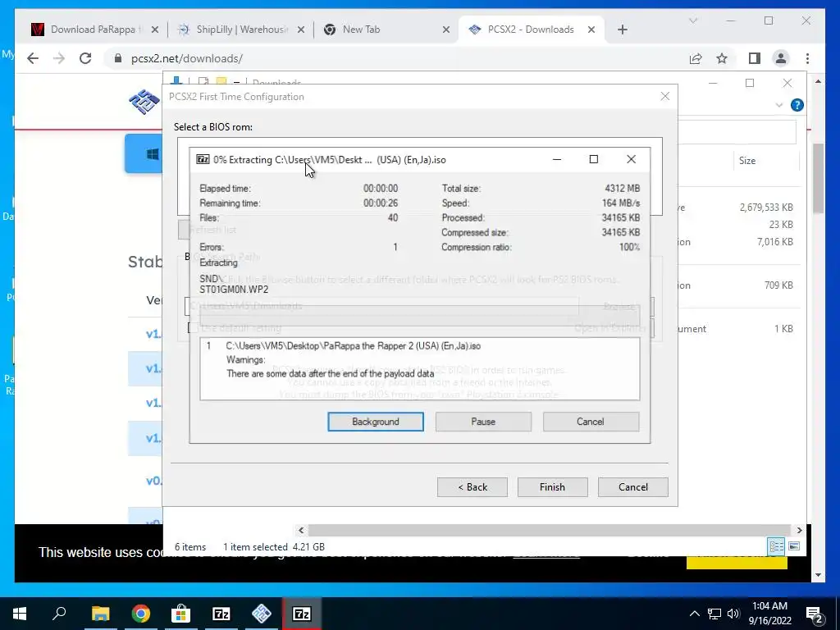Open network status tray icon
Image resolution: width=840 pixels, height=630 pixels.
(714, 614)
